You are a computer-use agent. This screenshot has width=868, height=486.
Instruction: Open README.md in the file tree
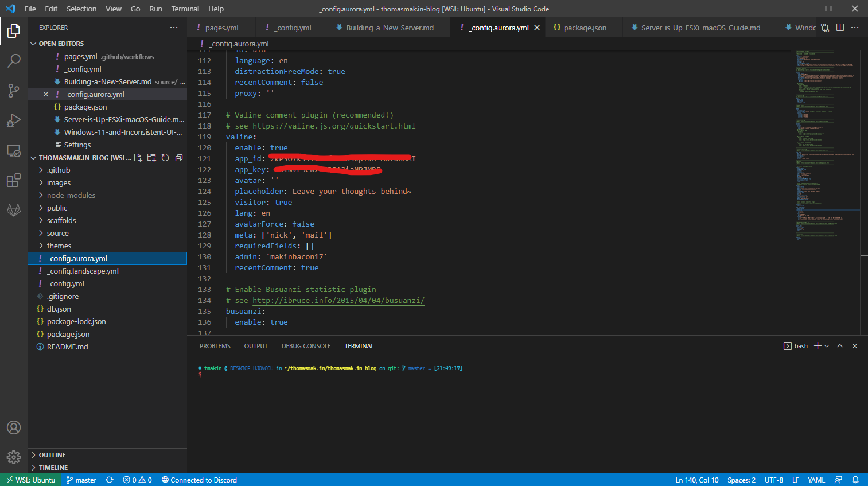[x=107, y=347]
